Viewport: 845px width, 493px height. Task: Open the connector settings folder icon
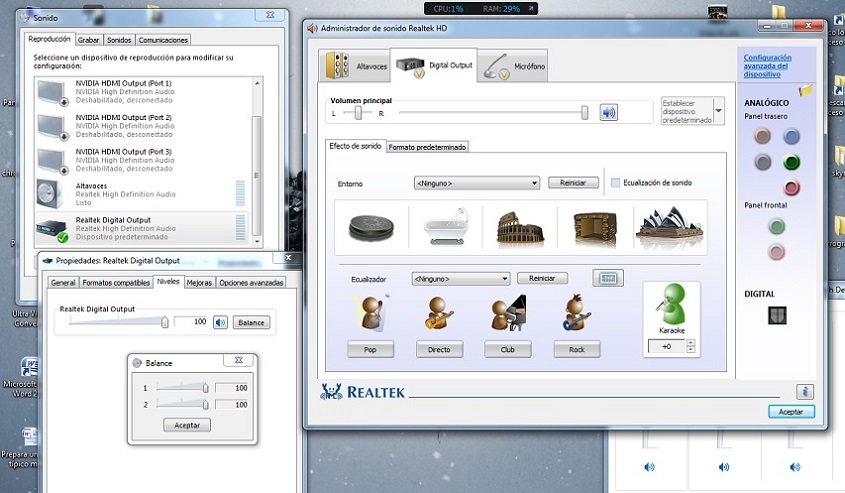805,89
